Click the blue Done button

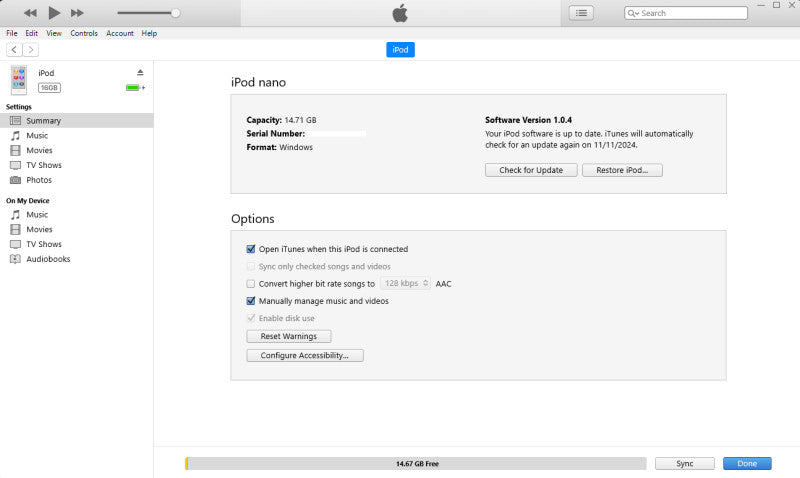pos(747,463)
